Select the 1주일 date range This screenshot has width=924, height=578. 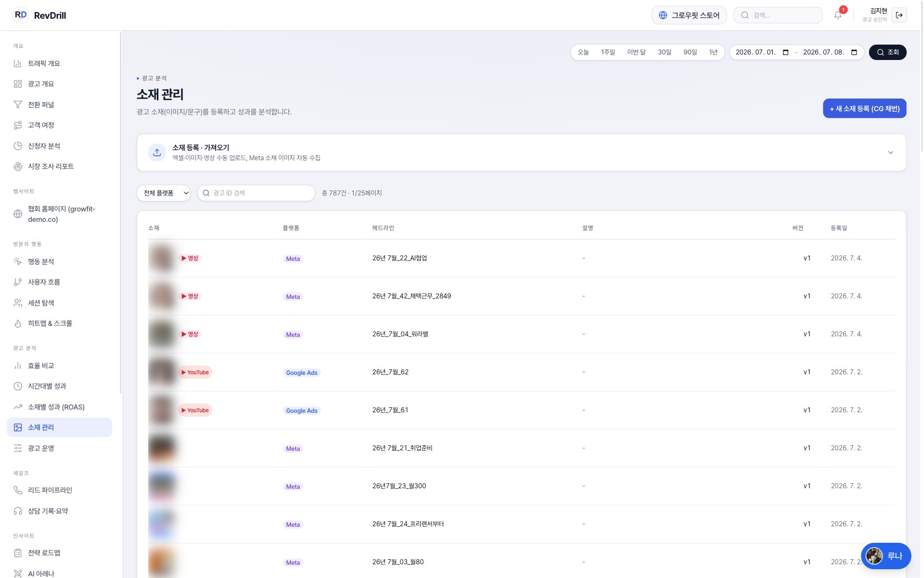(x=608, y=52)
